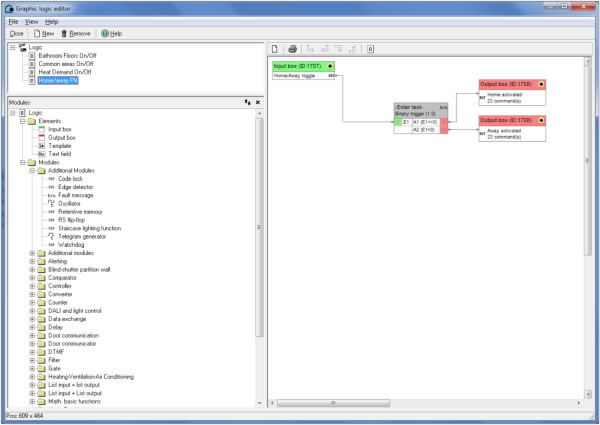Click the Modules tree vertical scrollbar thumb

coord(259,228)
